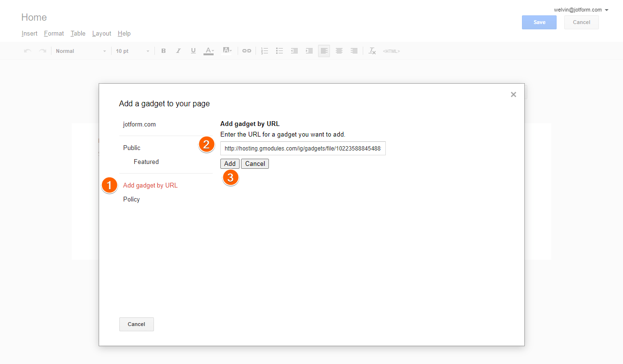
Task: Open the Featured gadgets list
Action: click(x=146, y=162)
